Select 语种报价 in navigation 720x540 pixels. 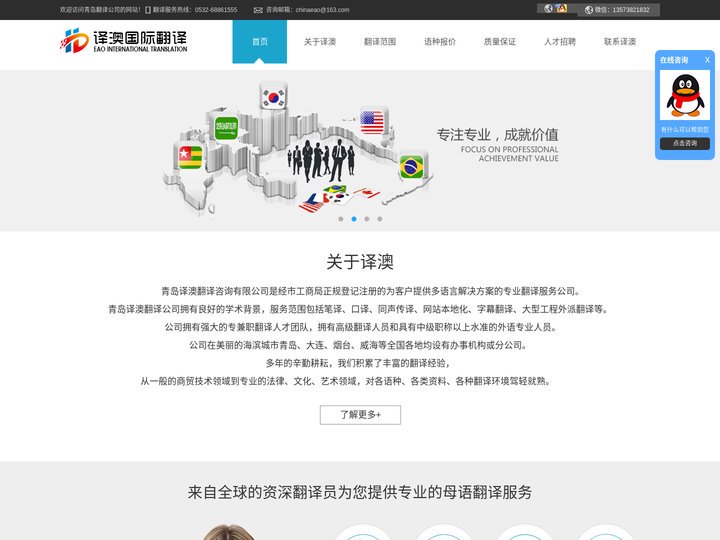click(x=439, y=42)
